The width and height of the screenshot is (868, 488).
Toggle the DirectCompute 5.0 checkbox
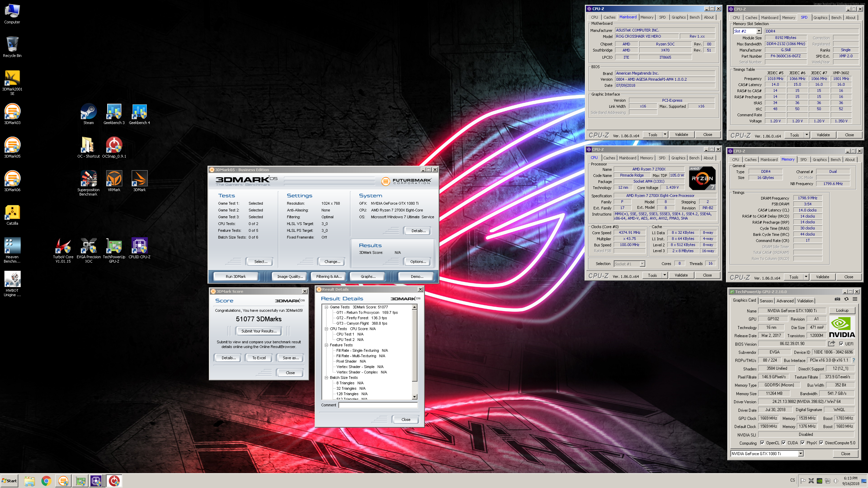click(821, 443)
